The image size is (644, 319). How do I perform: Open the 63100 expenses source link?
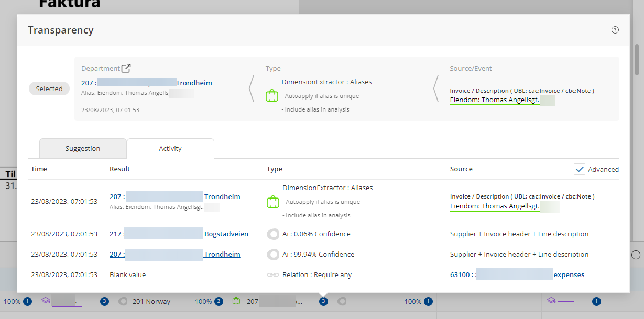(517, 275)
